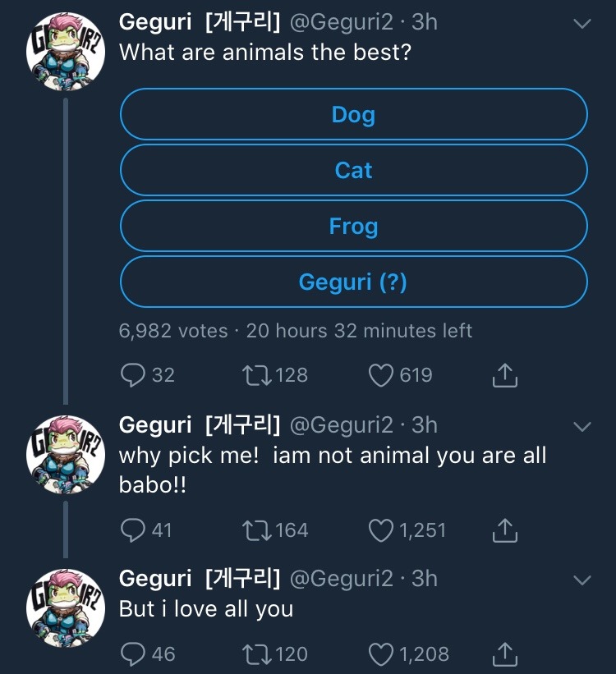The height and width of the screenshot is (674, 616).
Task: Like the tweet with 1,251 likes
Action: [380, 530]
